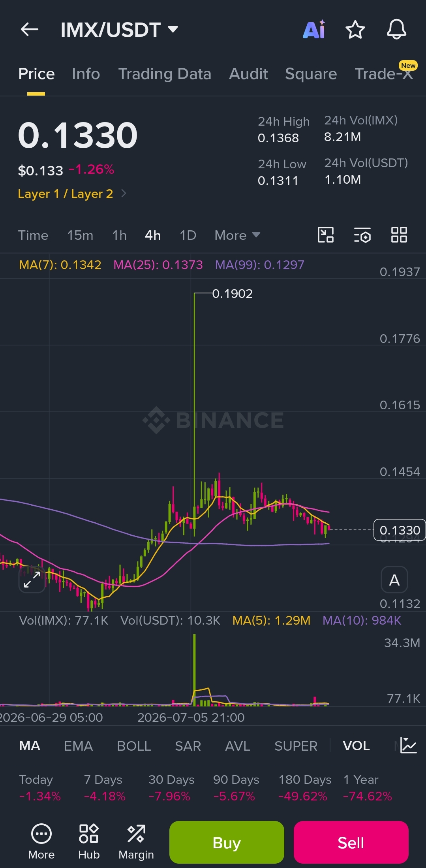This screenshot has width=426, height=868.
Task: Tap the MA(7): 0.1342 legend
Action: coord(60,265)
